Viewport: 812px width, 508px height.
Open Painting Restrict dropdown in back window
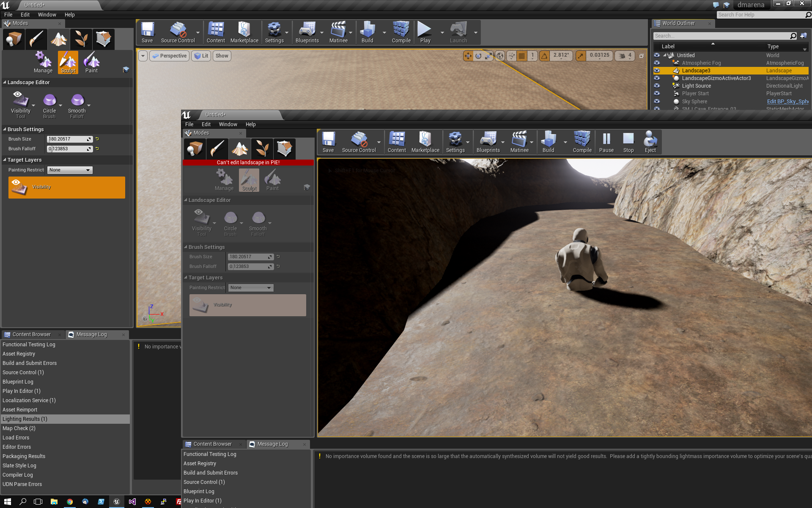click(x=70, y=170)
